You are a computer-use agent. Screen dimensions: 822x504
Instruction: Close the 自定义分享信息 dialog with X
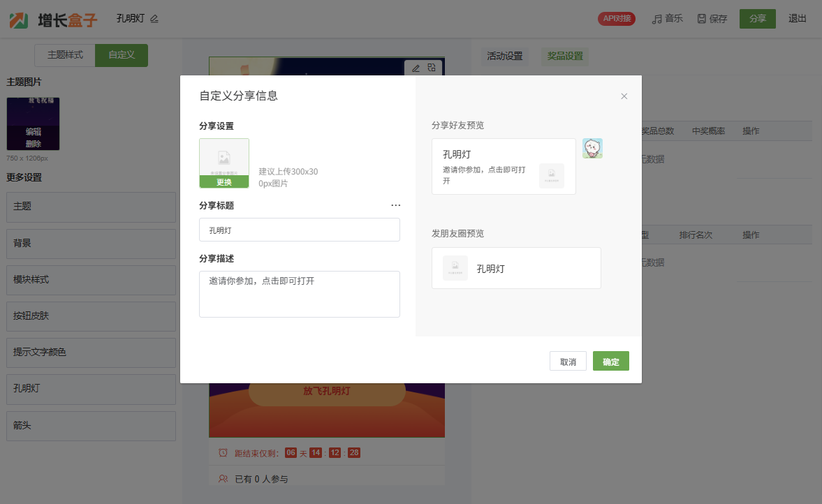624,96
